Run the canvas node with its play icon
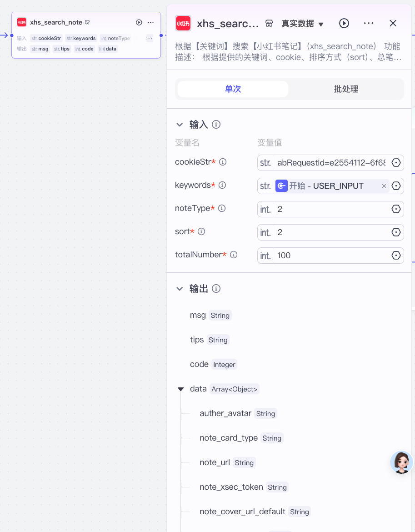Screen dimensions: 415x532 tap(139, 22)
